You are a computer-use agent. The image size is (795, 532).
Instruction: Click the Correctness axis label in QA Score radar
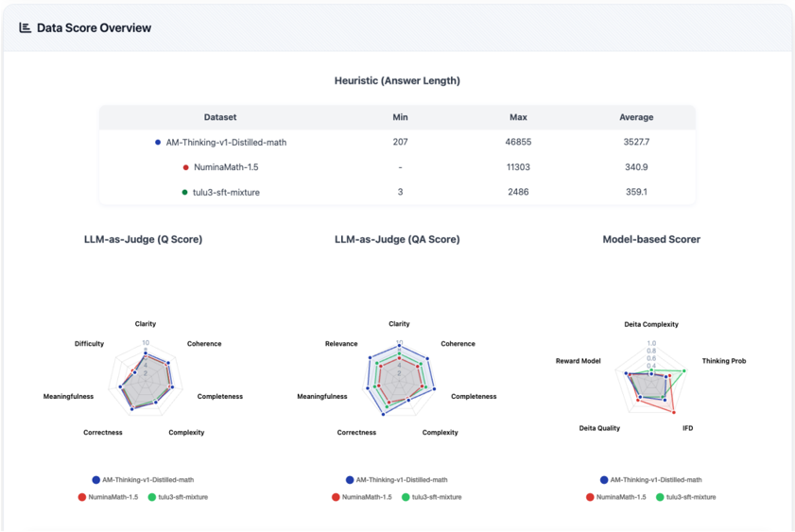coord(356,432)
